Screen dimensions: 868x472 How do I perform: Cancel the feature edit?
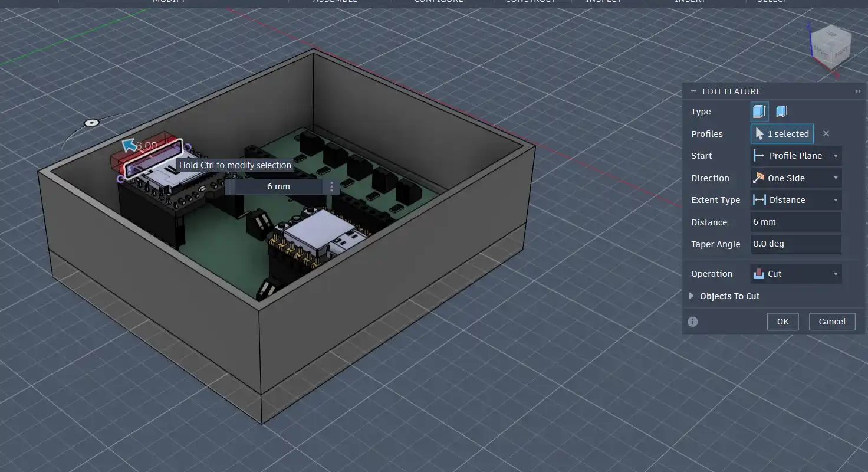[x=832, y=322]
